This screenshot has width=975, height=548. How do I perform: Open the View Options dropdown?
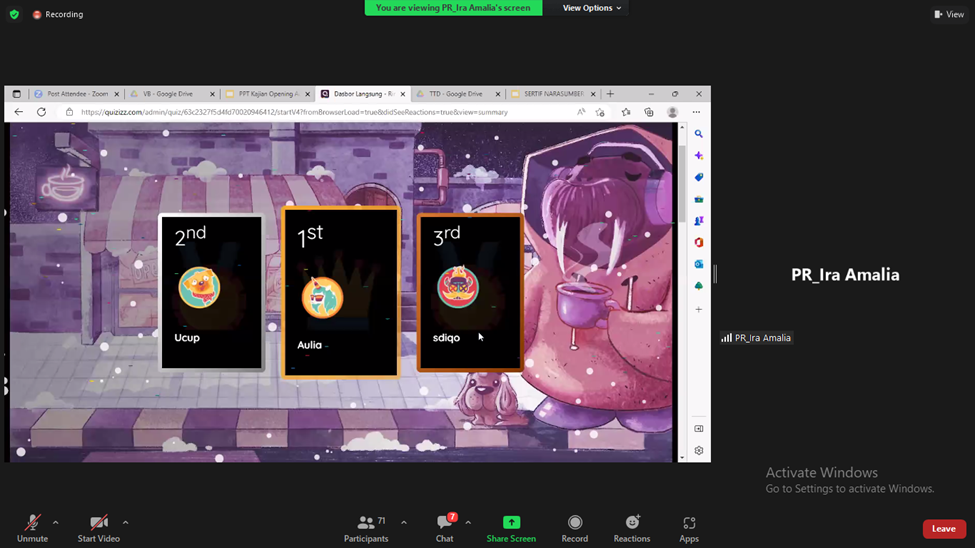(591, 8)
